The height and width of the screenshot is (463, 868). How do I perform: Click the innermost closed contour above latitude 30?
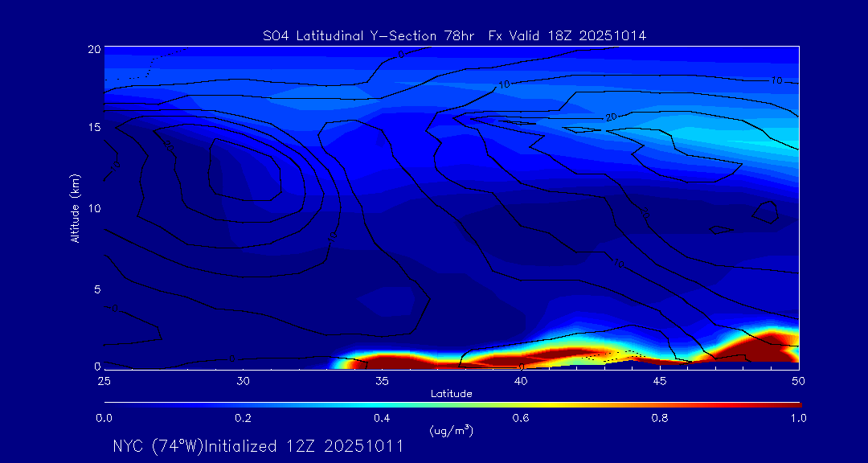[245, 170]
